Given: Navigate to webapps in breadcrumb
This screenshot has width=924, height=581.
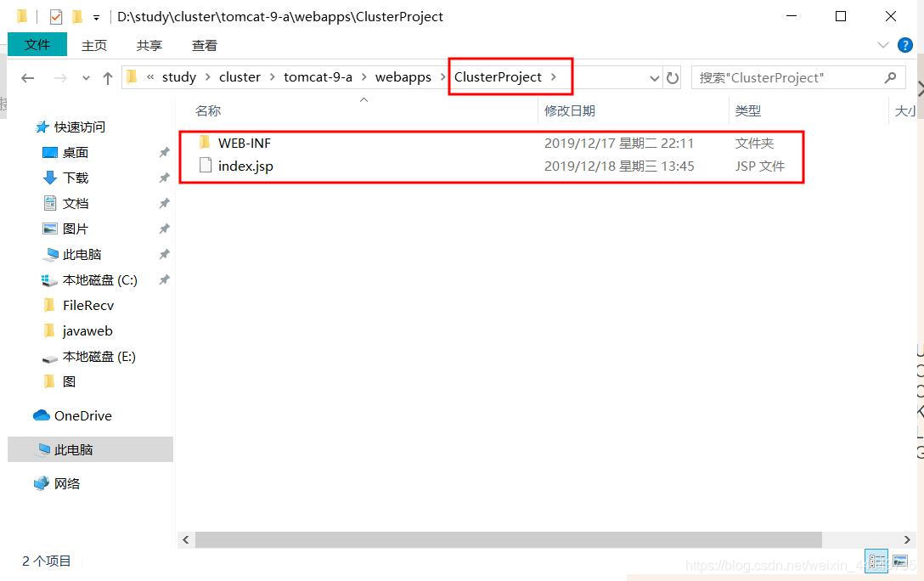Looking at the screenshot, I should point(403,77).
